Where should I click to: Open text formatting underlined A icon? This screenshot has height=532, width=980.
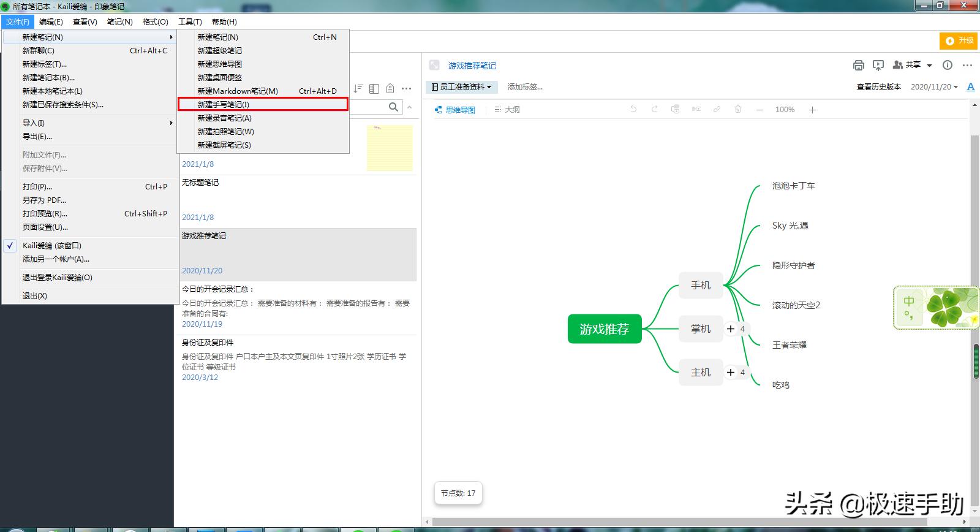971,87
